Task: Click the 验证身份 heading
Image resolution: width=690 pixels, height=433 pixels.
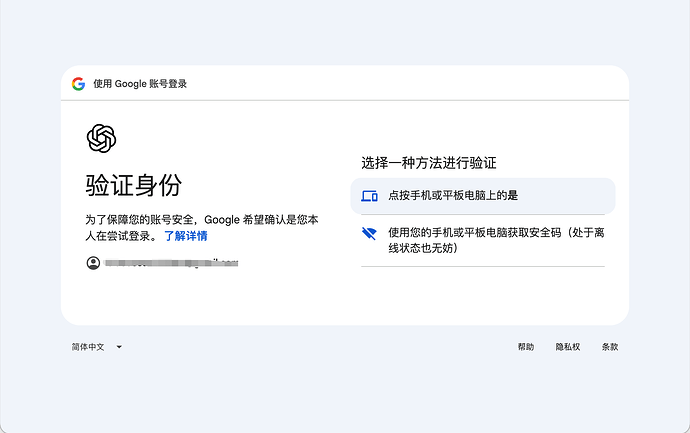Action: (x=133, y=185)
